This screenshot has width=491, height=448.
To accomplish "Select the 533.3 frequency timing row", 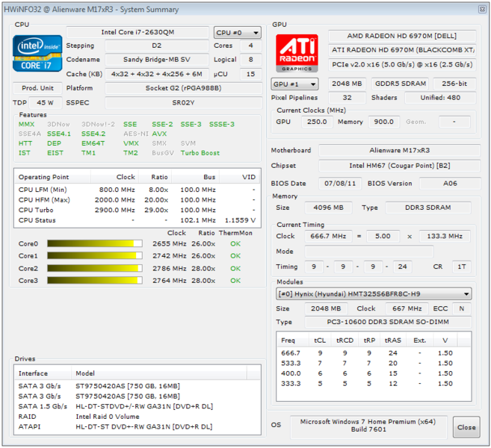I will click(x=374, y=363).
